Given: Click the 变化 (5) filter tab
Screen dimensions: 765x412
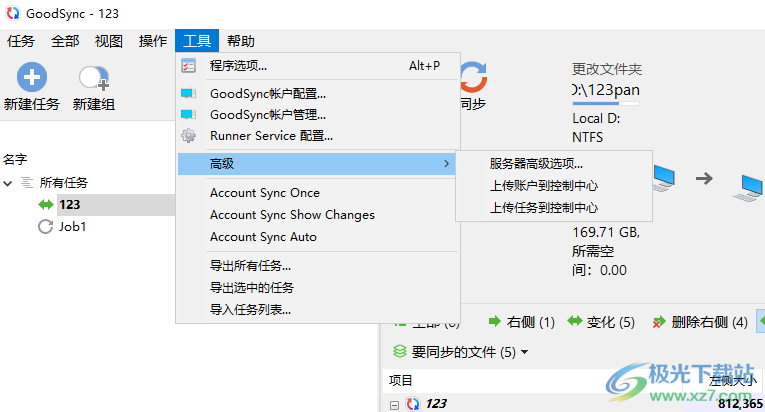Looking at the screenshot, I should [601, 322].
